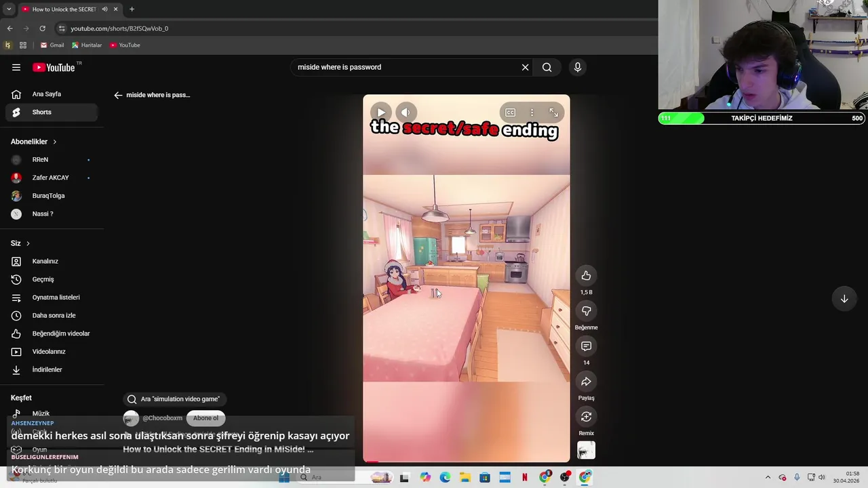Click the magnifier search button
Screen dimensions: 868x488
pyautogui.click(x=547, y=67)
